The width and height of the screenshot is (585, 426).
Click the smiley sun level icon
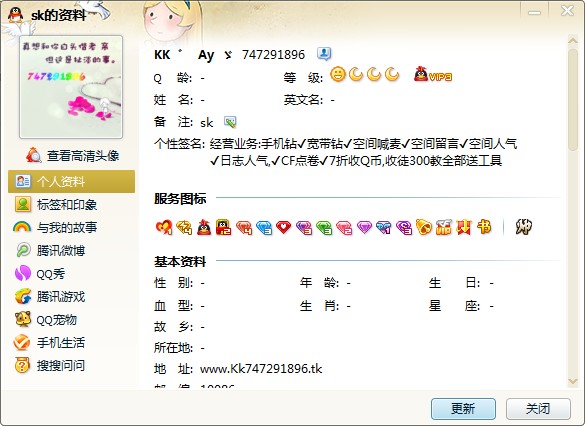pos(338,74)
